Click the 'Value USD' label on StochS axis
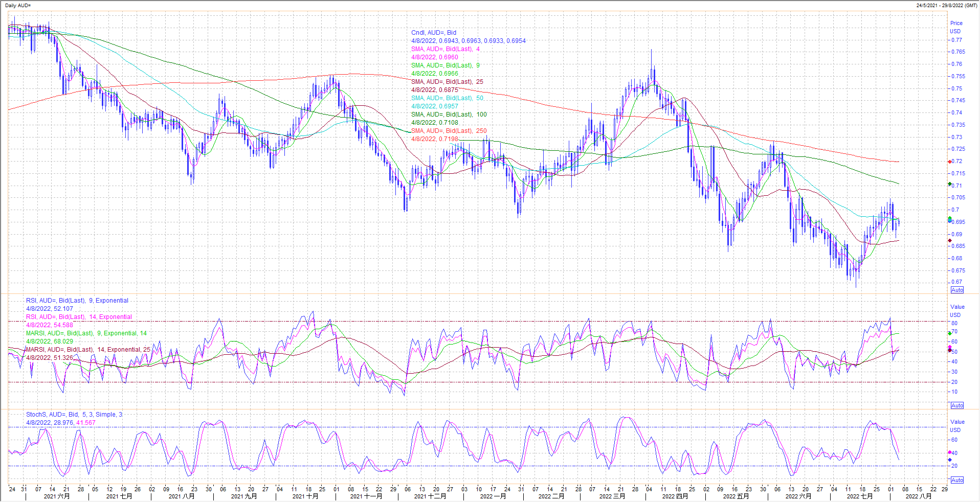 tap(957, 426)
